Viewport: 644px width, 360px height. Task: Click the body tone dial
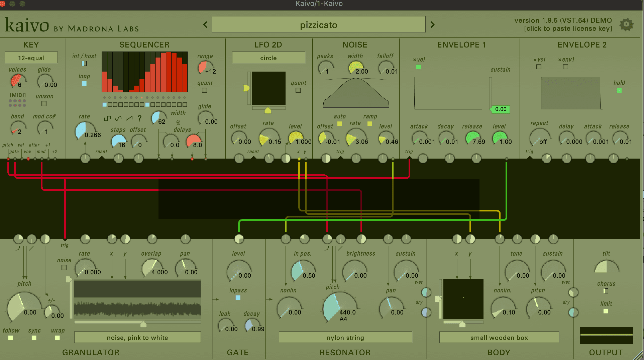(517, 272)
